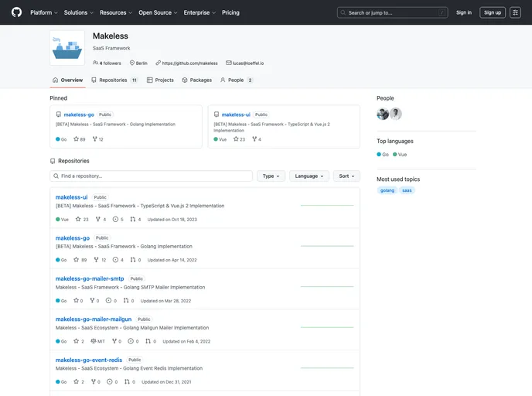Screen dimensions: 532x396
Task: Click fork icon on pinned makeless-go card
Action: coord(95,138)
